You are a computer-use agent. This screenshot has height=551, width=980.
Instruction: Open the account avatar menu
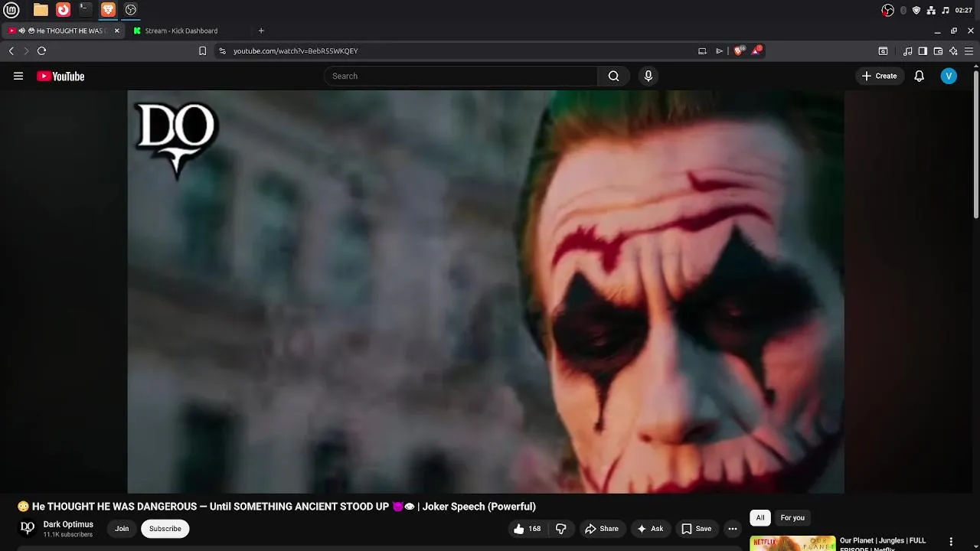pyautogui.click(x=949, y=76)
